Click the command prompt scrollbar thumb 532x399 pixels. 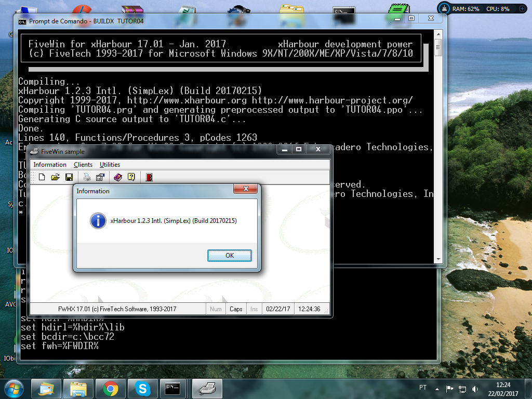438,47
